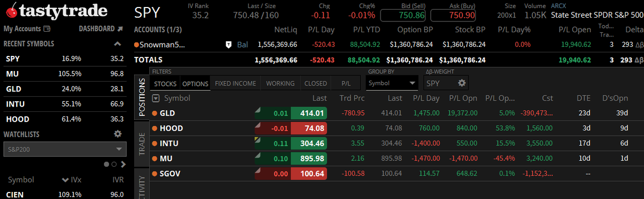Click the shield icon beside Snowman5 account

pos(228,44)
